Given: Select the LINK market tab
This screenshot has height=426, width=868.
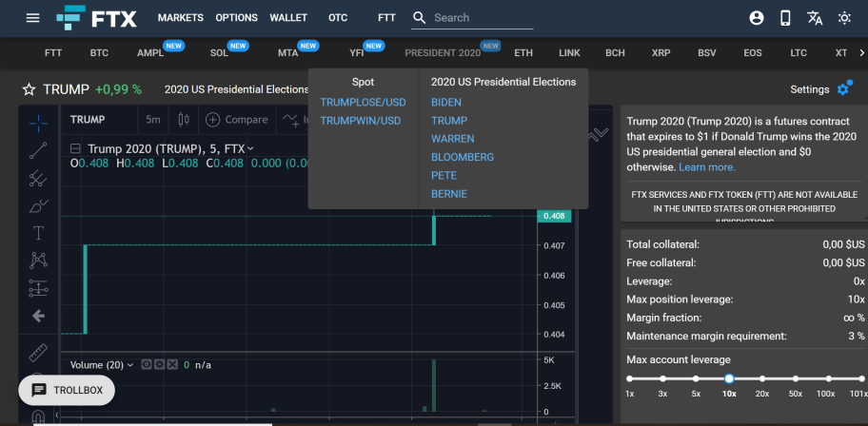Looking at the screenshot, I should click(x=569, y=53).
